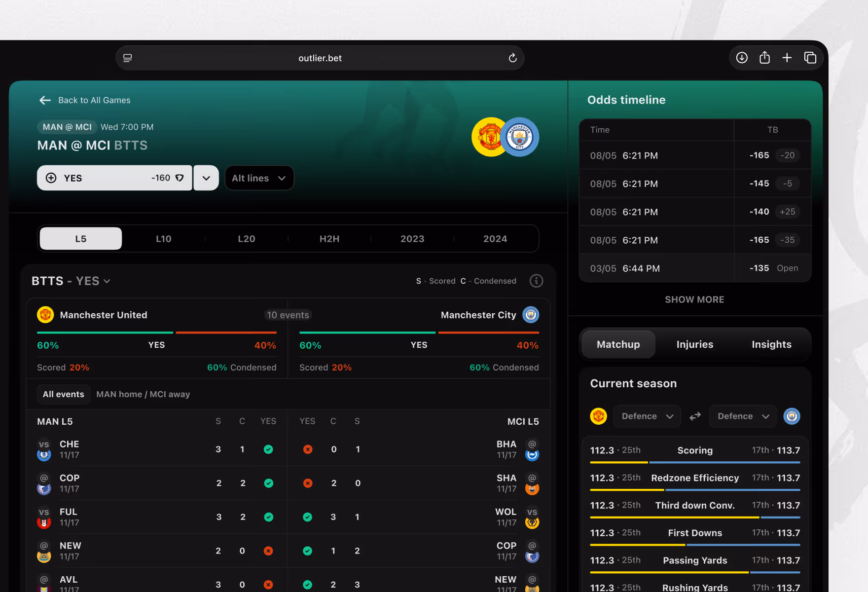Click Manchester United YES percentage bar
This screenshot has height=592, width=868.
pyautogui.click(x=157, y=333)
